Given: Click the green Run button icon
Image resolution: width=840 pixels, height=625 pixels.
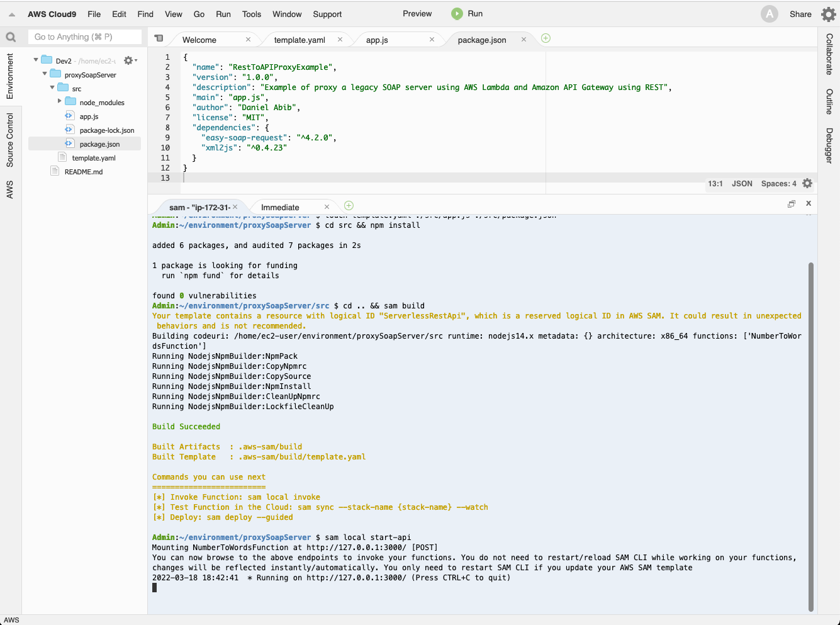Looking at the screenshot, I should coord(457,14).
